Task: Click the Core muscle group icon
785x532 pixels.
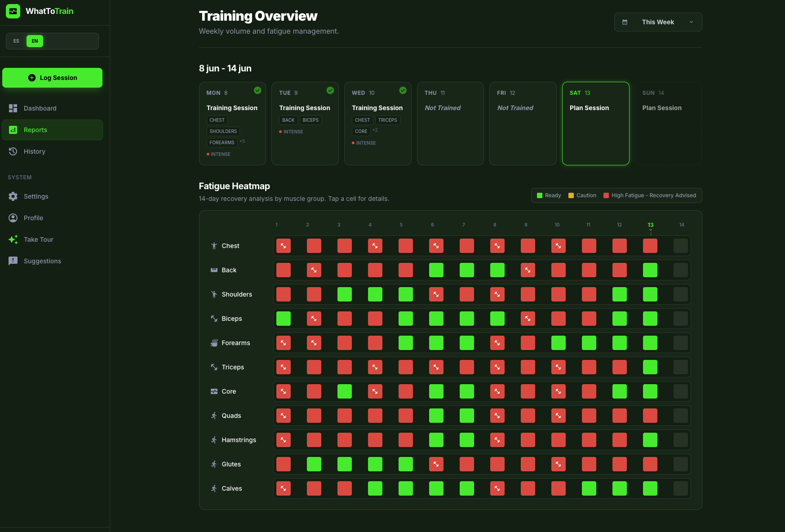Action: pyautogui.click(x=214, y=391)
